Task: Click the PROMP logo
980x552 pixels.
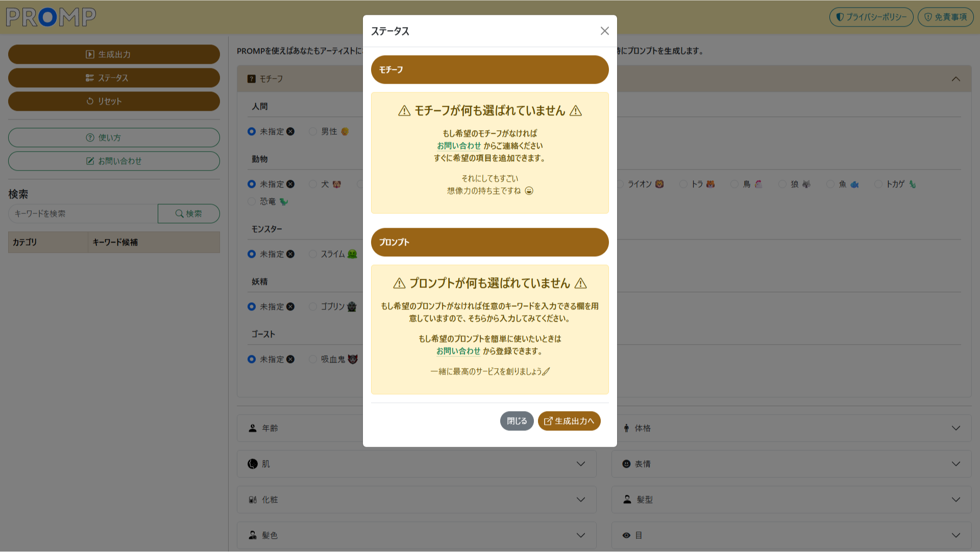Action: (51, 17)
